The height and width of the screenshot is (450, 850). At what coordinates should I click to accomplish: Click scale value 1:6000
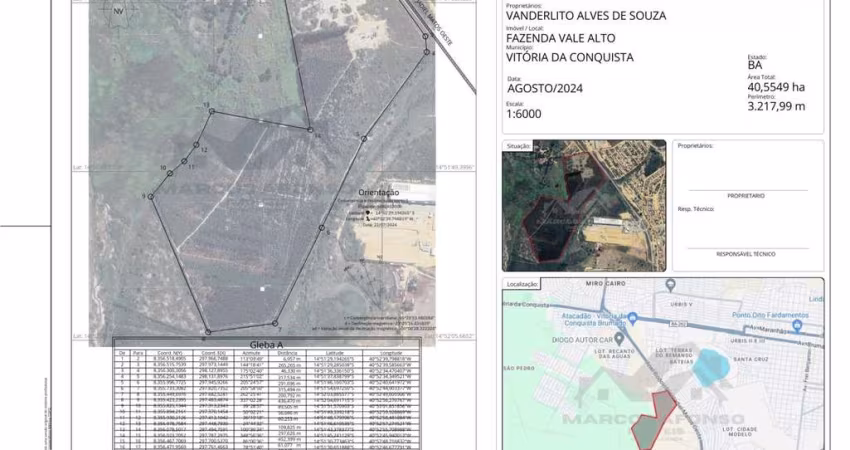click(524, 114)
